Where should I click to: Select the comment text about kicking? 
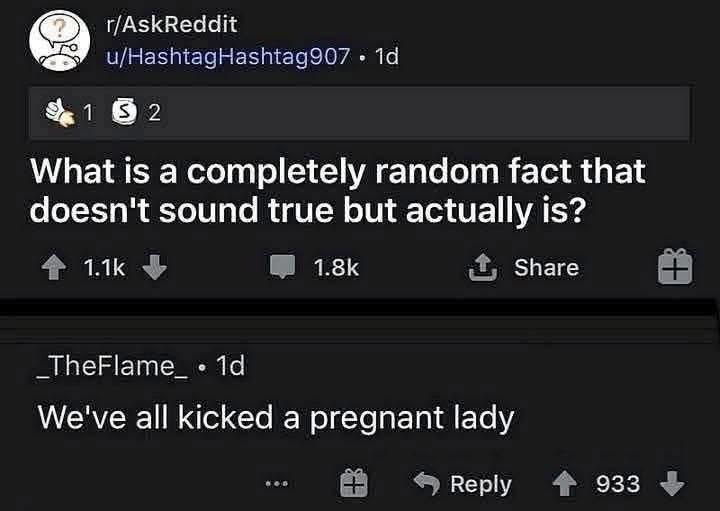(276, 418)
